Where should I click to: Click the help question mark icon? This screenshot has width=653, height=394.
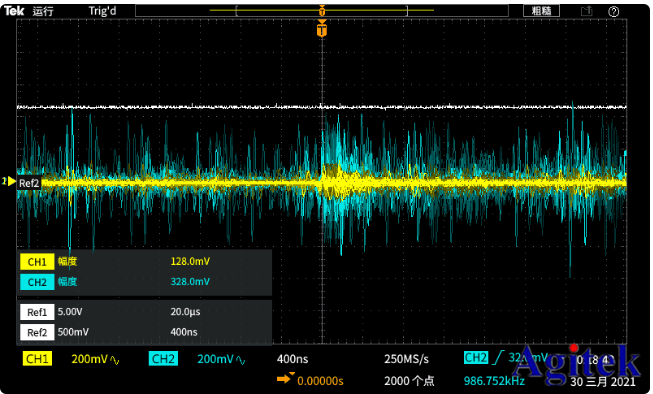point(613,12)
